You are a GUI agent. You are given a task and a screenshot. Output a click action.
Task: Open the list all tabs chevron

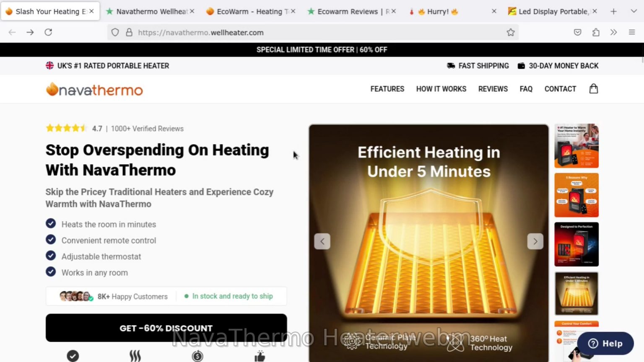[633, 11]
